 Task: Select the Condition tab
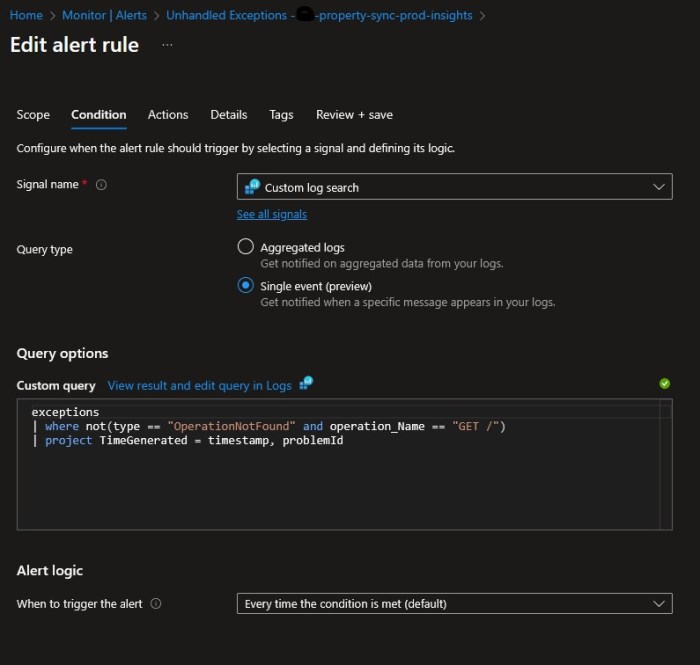pyautogui.click(x=99, y=115)
